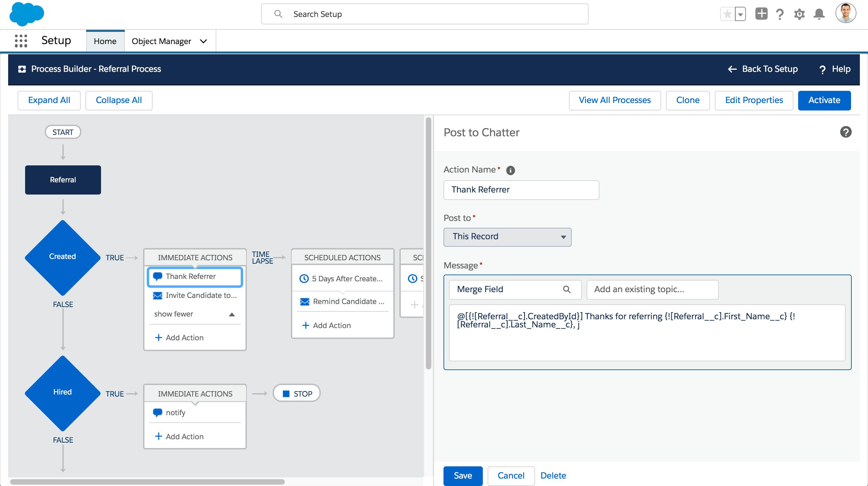Click the clock icon on 5 Days After Create
This screenshot has width=868, height=486.
[x=304, y=279]
